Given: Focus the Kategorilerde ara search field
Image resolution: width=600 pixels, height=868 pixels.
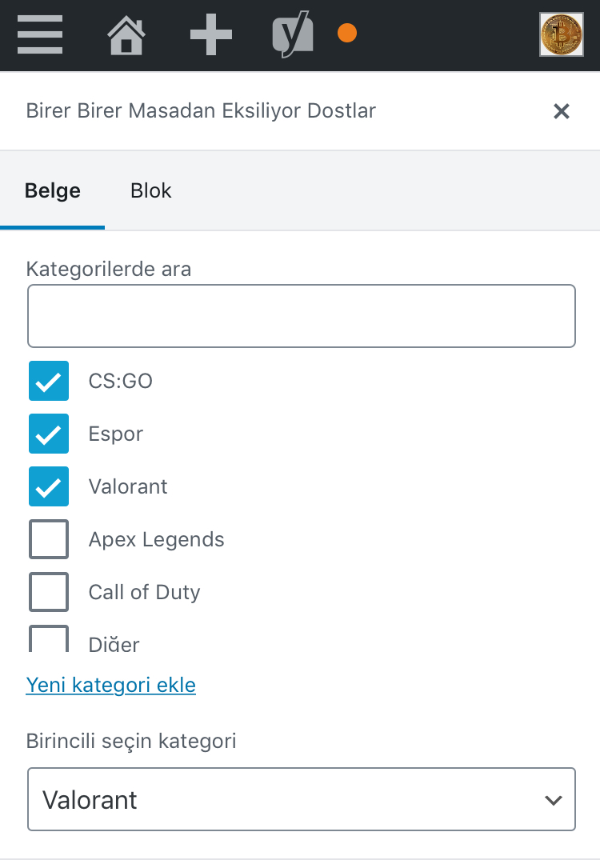Looking at the screenshot, I should tap(302, 316).
